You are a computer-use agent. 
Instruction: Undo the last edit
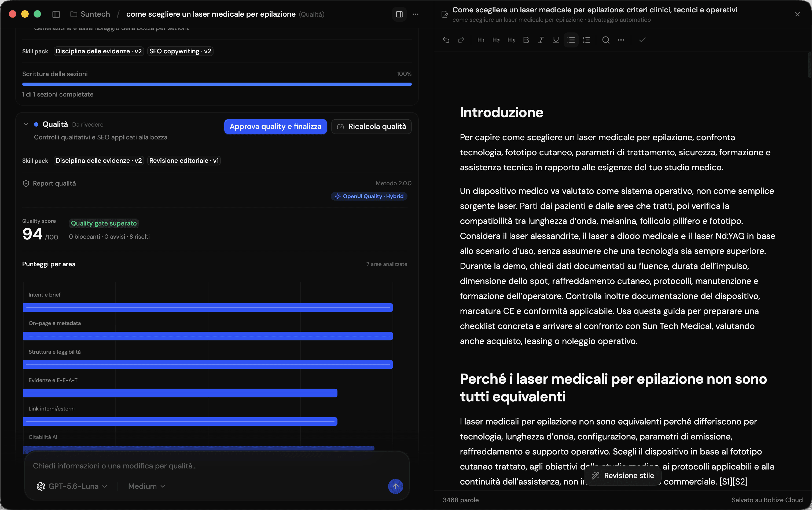[446, 40]
